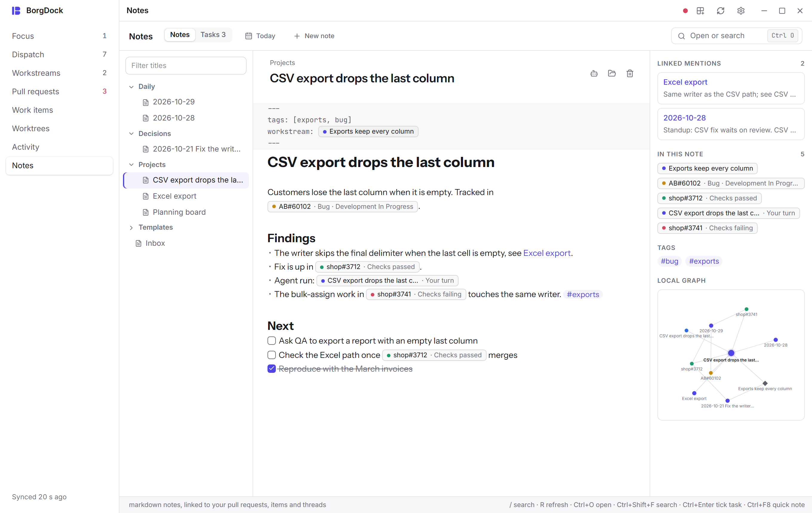The height and width of the screenshot is (513, 812).
Task: Expand the Templates folder
Action: pyautogui.click(x=132, y=227)
